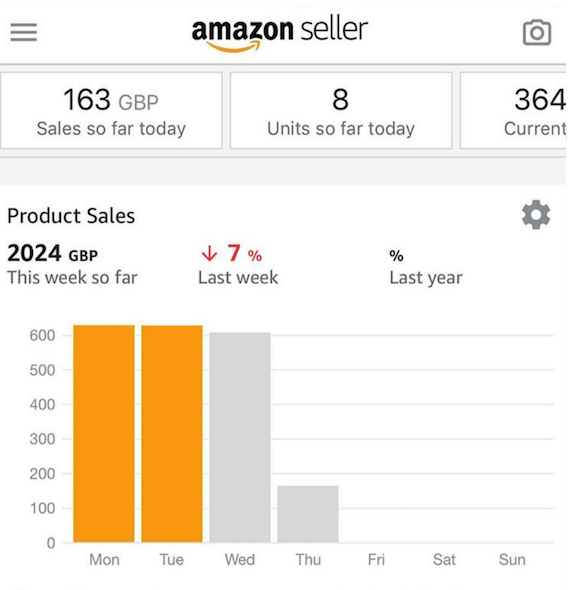Screen dimensions: 568x590
Task: Select the Tuesday orange sales bar
Action: point(172,434)
